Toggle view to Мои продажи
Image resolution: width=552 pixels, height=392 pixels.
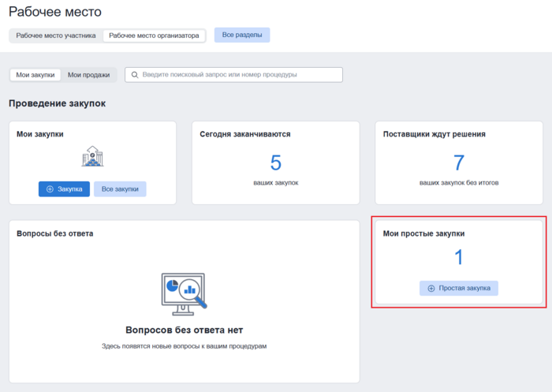coord(89,75)
